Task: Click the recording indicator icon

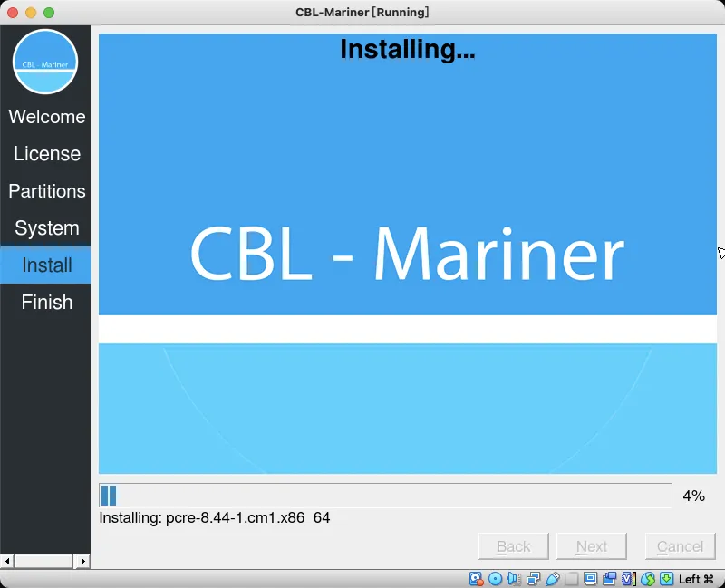Action: pyautogui.click(x=610, y=578)
